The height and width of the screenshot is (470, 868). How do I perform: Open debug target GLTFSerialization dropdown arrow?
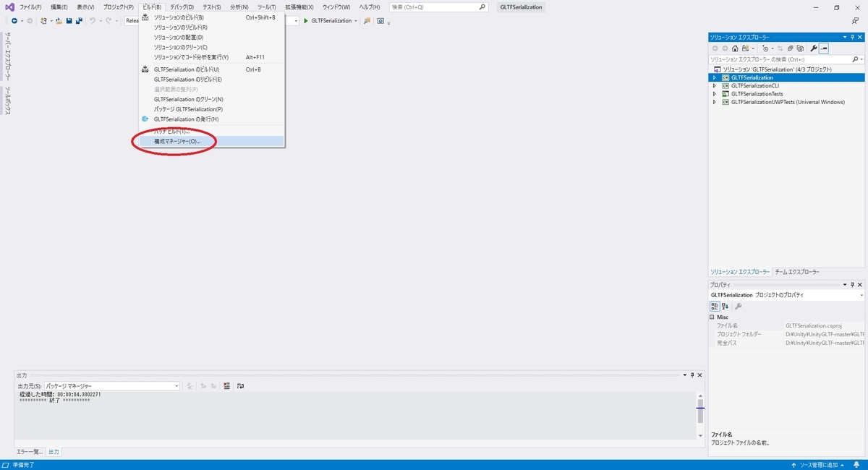coord(356,20)
